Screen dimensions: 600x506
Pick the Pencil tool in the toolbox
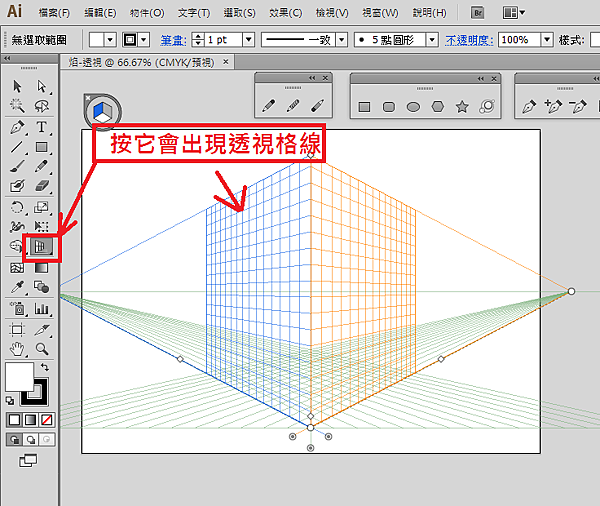click(x=41, y=166)
